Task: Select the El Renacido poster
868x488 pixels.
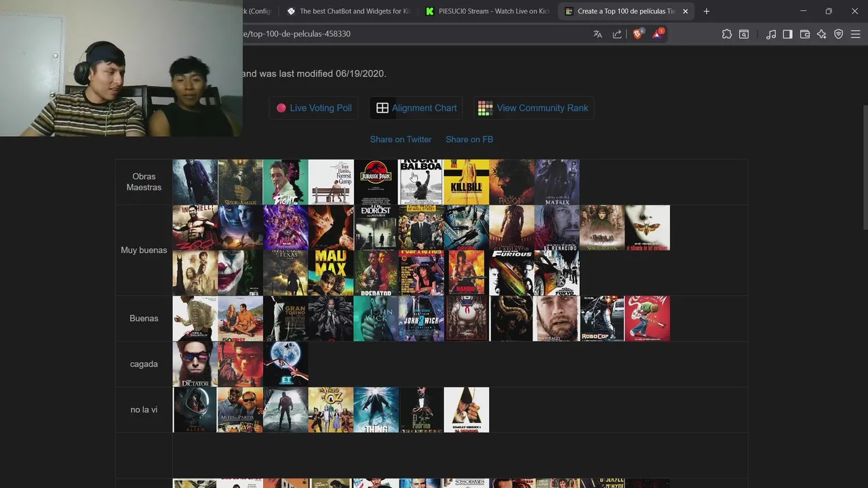Action: point(557,227)
